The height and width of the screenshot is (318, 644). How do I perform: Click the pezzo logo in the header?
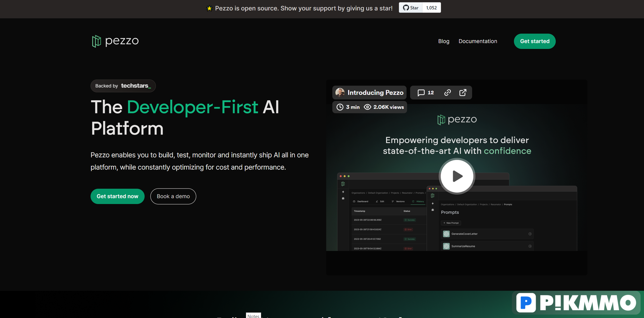[115, 41]
